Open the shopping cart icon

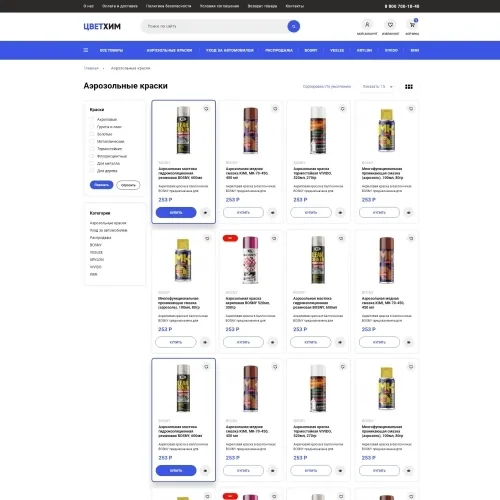(412, 25)
